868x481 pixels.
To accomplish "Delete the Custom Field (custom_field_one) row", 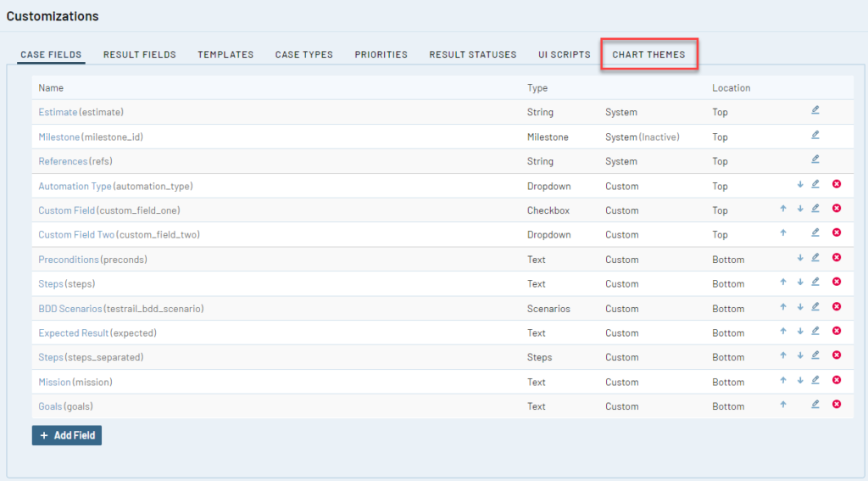I will click(837, 209).
